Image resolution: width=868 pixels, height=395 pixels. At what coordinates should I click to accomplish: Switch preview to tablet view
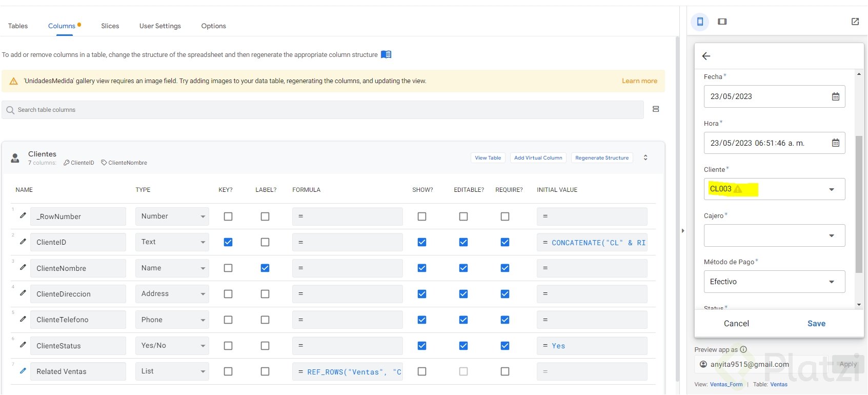pyautogui.click(x=722, y=22)
